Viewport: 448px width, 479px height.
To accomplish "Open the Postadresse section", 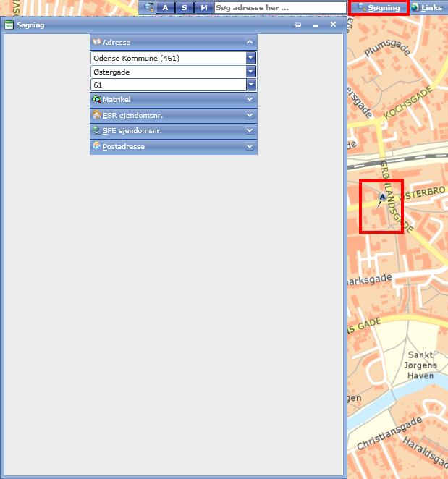I will 174,147.
